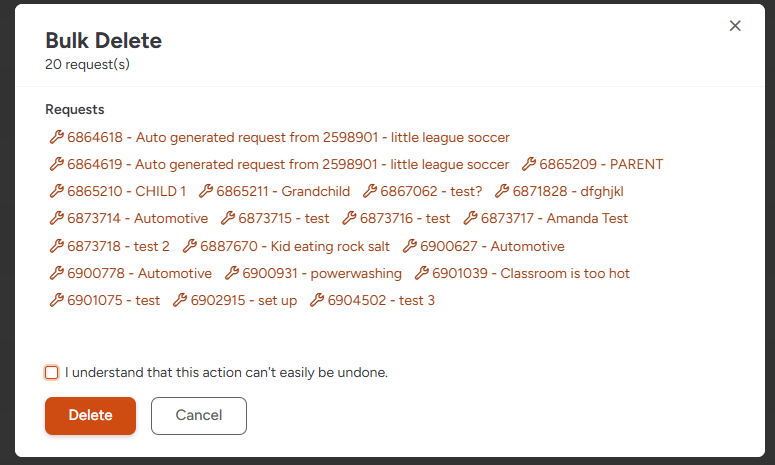Viewport: 775px width, 465px height.
Task: Click wrench icon next to 6865209 PARENT
Action: (x=530, y=164)
